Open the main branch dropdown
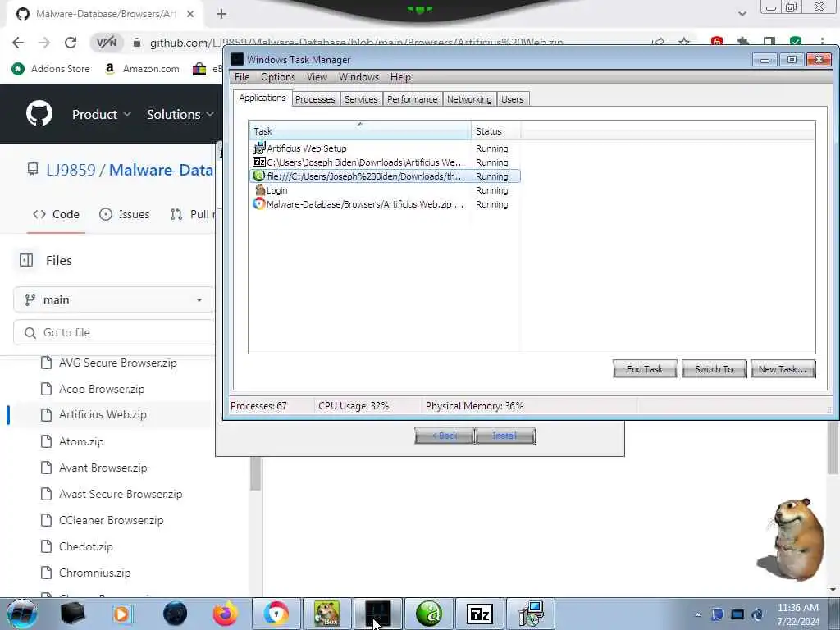The height and width of the screenshot is (630, 840). point(113,300)
